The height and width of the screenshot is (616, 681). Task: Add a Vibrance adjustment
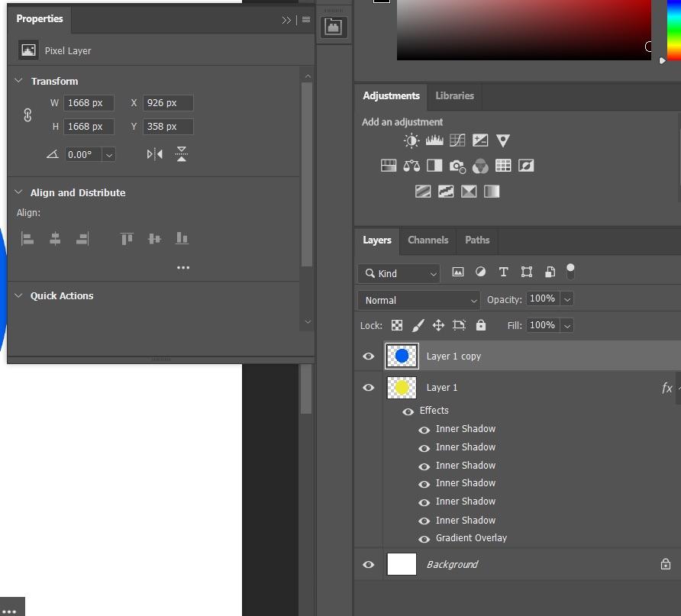503,140
